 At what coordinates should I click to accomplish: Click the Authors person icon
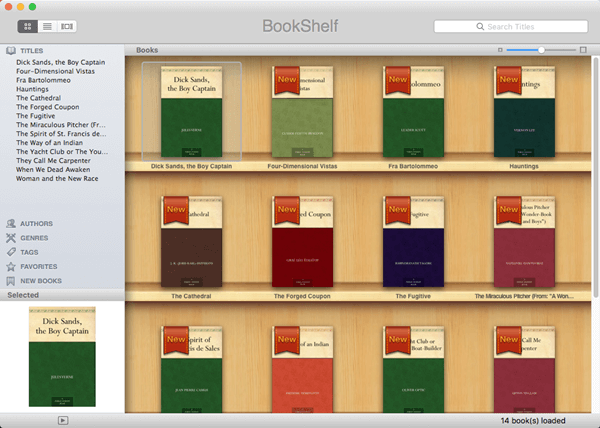point(11,223)
